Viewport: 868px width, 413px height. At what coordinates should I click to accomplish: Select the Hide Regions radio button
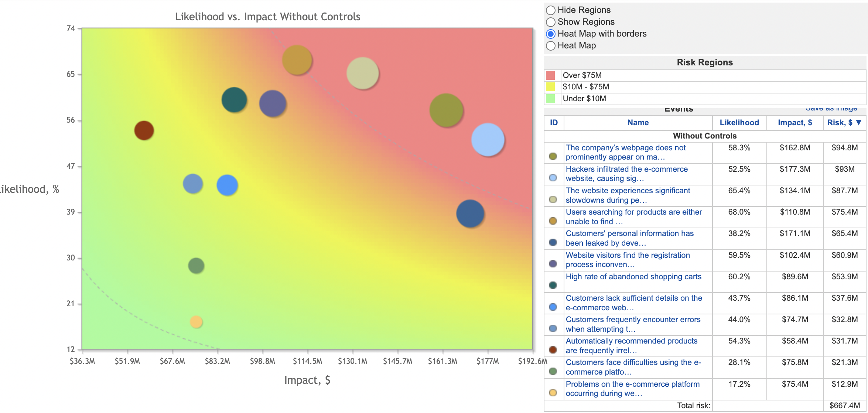(550, 10)
